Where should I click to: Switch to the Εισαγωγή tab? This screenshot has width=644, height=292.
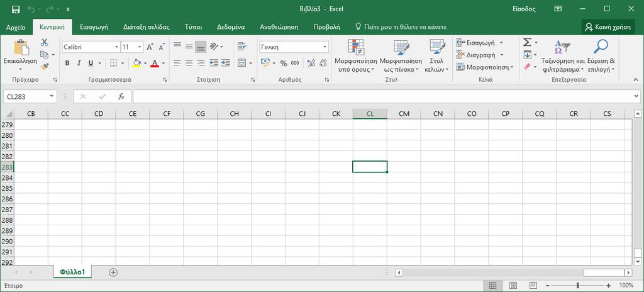pyautogui.click(x=94, y=27)
